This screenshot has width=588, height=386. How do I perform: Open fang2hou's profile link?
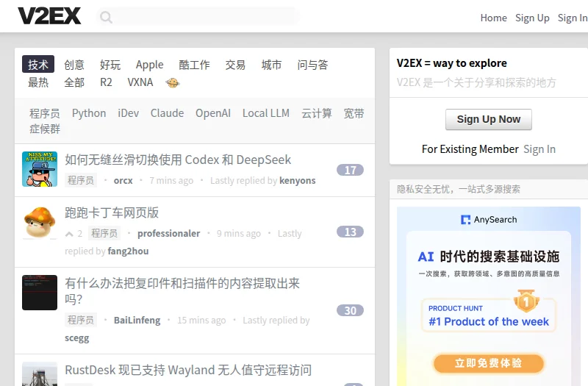128,251
